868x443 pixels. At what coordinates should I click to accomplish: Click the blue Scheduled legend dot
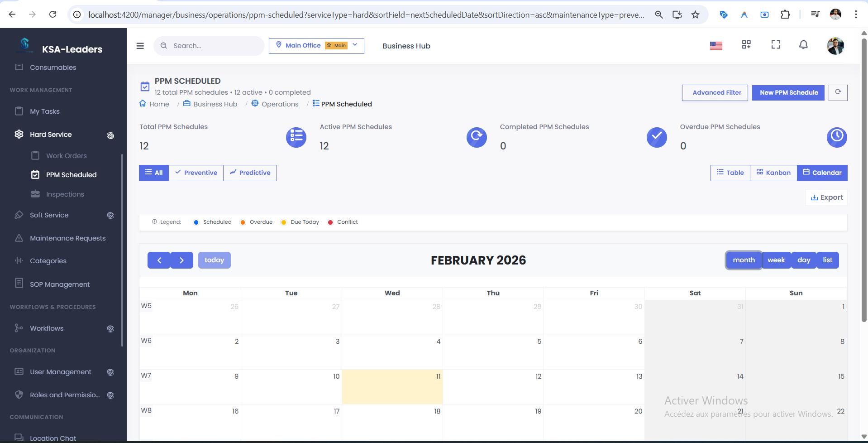click(x=196, y=222)
